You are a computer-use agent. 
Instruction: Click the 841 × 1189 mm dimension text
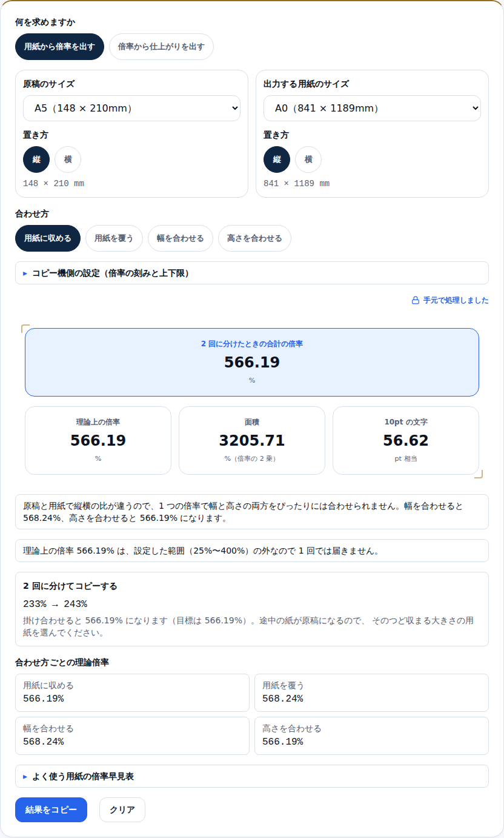tap(296, 183)
